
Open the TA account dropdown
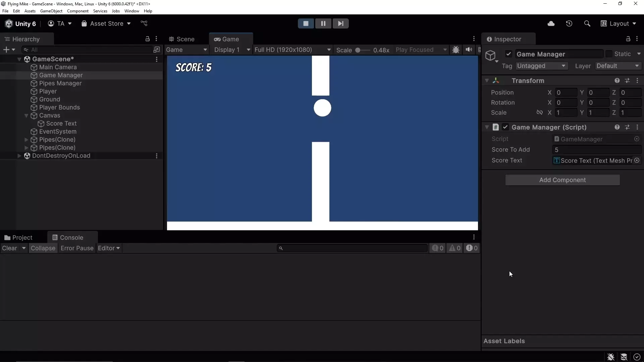60,23
